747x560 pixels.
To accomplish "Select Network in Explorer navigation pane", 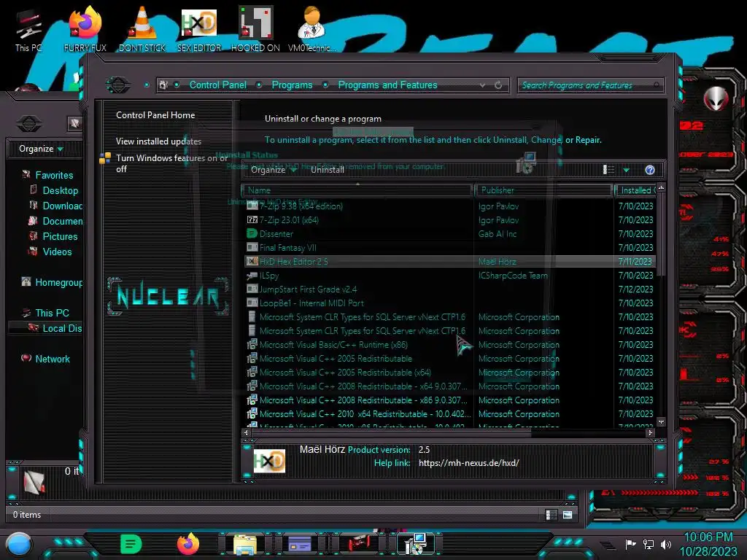I will pyautogui.click(x=52, y=359).
